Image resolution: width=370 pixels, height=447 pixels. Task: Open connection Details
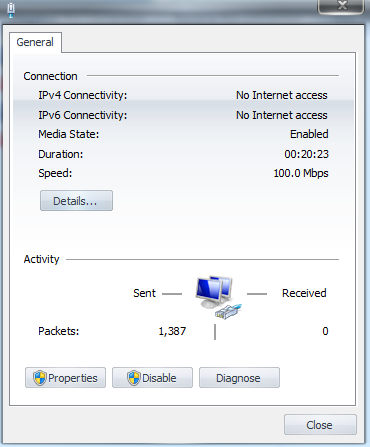click(x=76, y=201)
